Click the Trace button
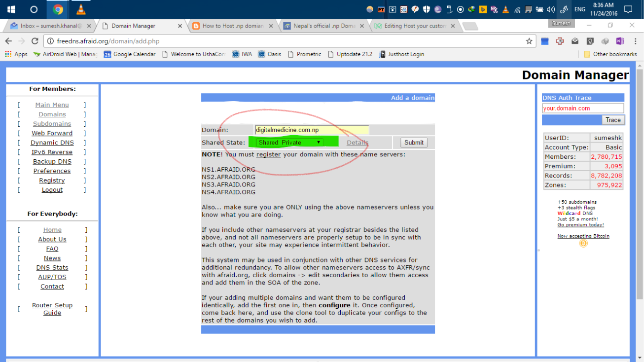Screen dimensions: 644x362 click(613, 120)
